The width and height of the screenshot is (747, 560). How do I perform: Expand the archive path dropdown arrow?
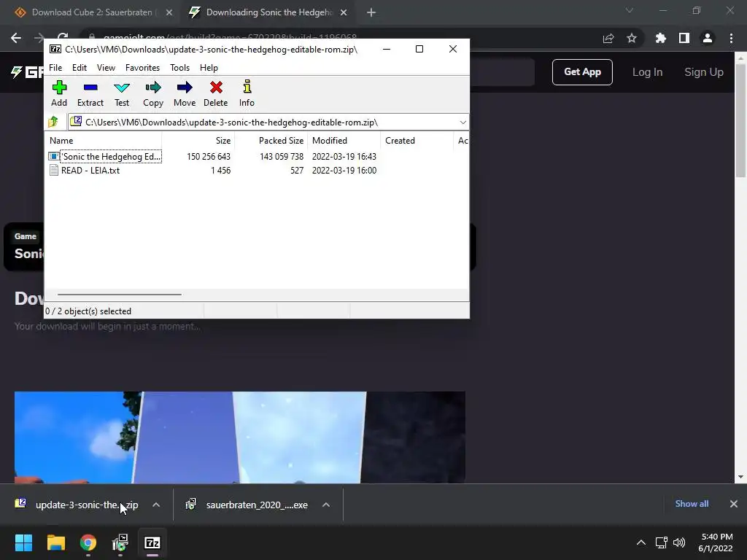click(x=462, y=122)
